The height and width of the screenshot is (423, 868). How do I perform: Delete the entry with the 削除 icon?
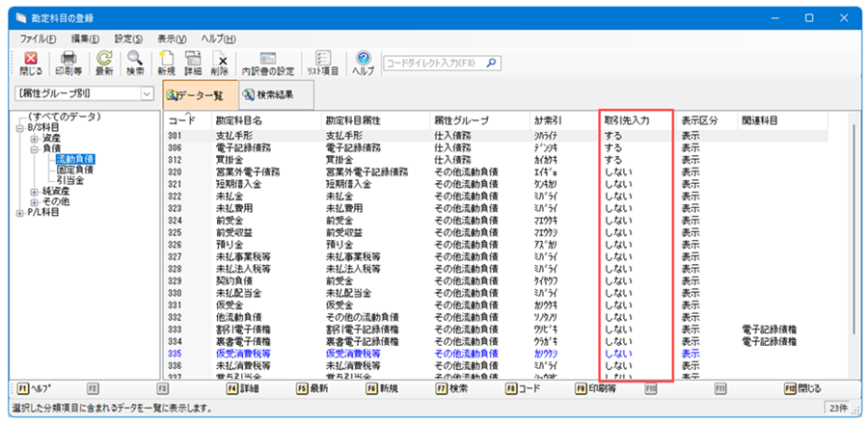tap(221, 64)
